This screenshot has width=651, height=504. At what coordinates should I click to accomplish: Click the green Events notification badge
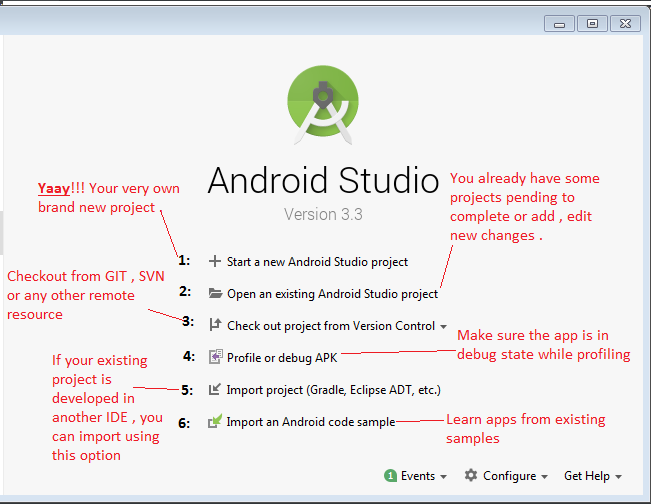[x=390, y=476]
